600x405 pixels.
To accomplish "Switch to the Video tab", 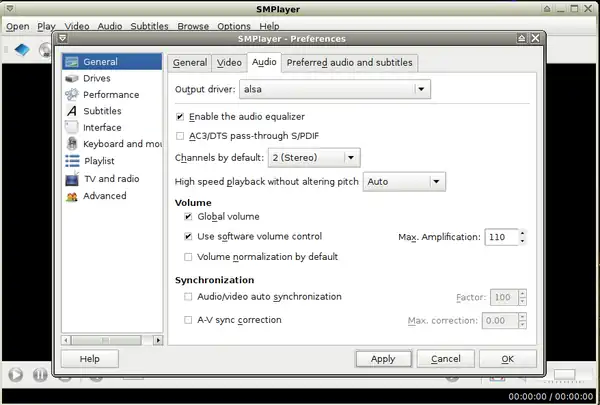I will pos(229,63).
